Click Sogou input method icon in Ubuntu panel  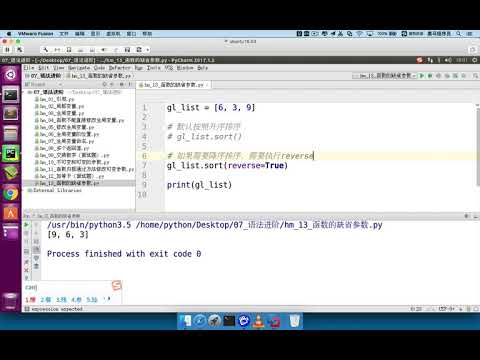point(420,60)
